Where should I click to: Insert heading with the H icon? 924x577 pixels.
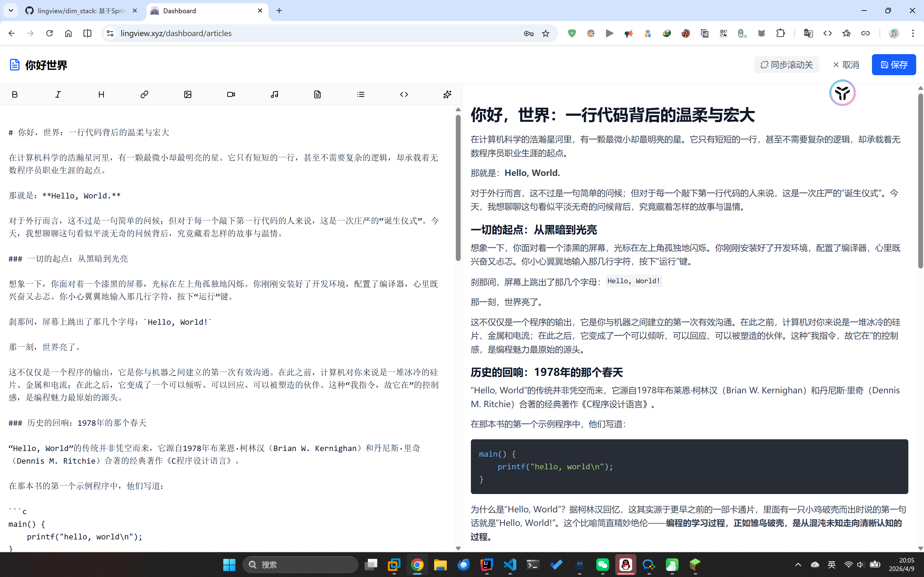[101, 94]
